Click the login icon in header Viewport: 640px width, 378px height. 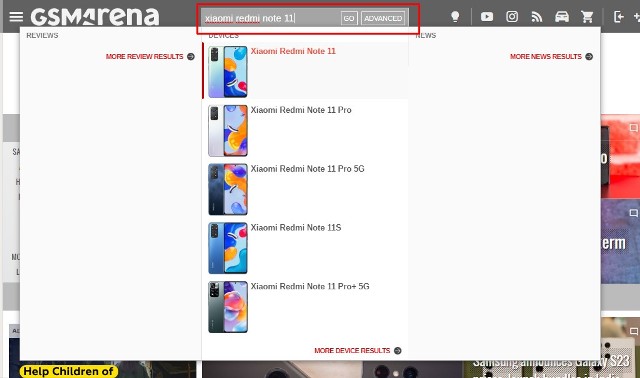click(x=618, y=17)
